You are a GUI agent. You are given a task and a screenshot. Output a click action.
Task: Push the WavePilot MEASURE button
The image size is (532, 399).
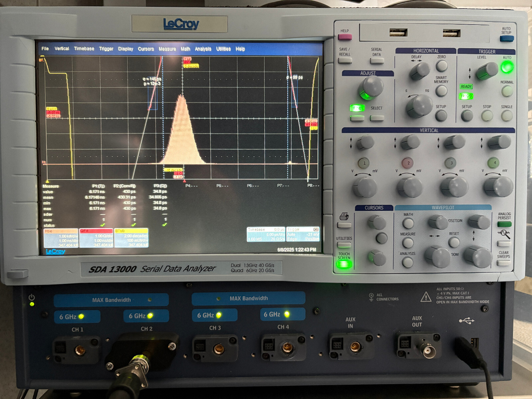(x=408, y=243)
